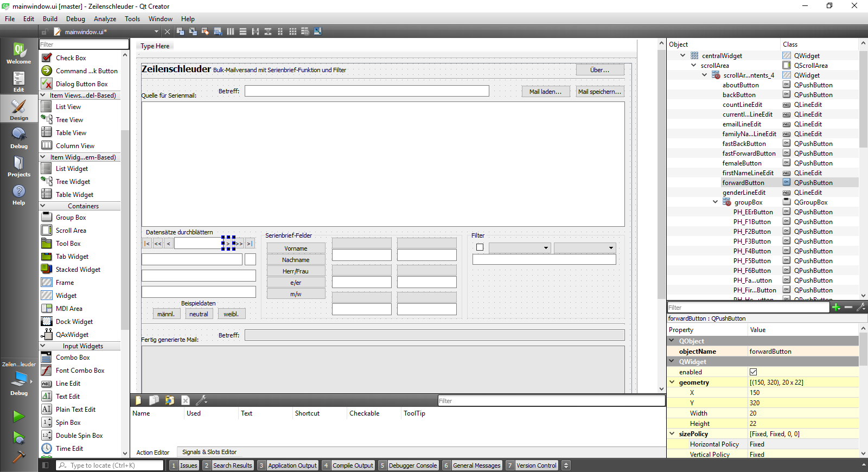Click New Action icon in Action Editor
Viewport: 868px width, 472px height.
[x=138, y=400]
